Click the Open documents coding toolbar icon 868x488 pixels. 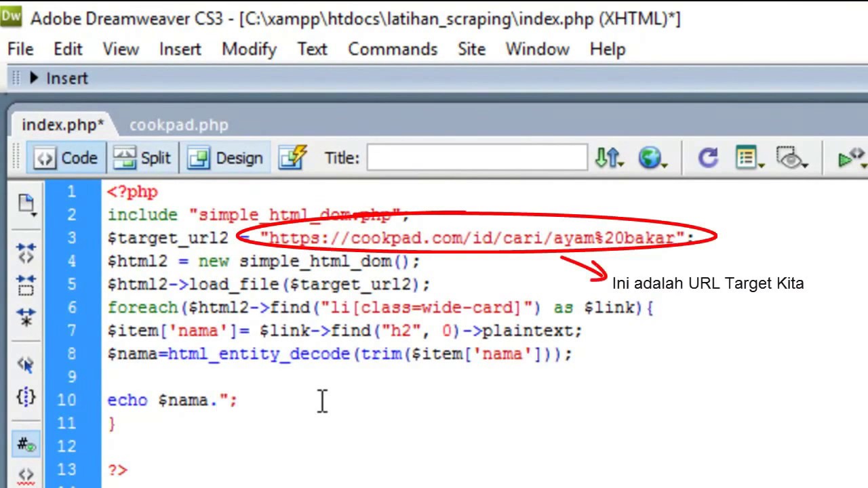click(x=26, y=203)
